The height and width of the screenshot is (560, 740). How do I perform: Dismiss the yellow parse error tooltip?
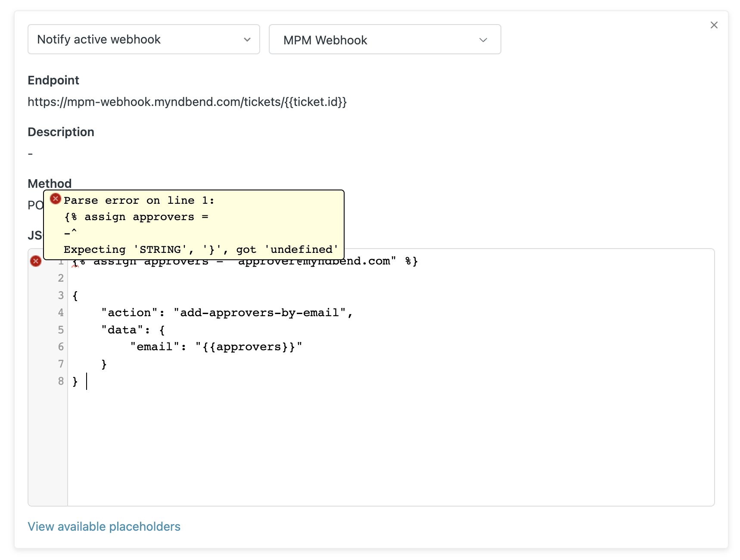[x=194, y=224]
